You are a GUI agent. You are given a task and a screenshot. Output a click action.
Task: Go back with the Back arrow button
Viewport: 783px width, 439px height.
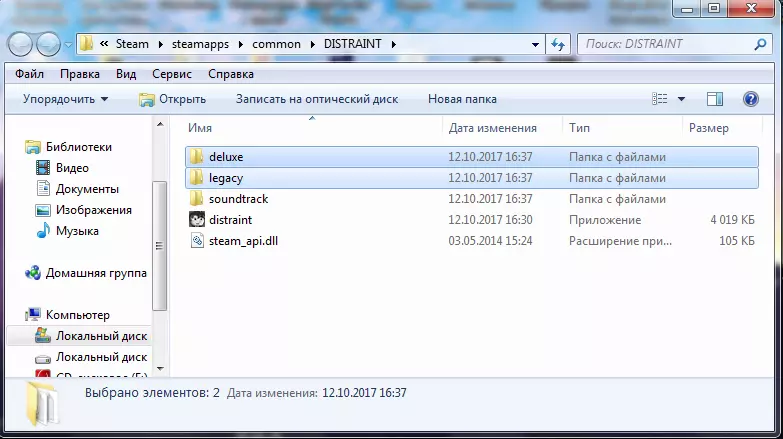coord(20,44)
